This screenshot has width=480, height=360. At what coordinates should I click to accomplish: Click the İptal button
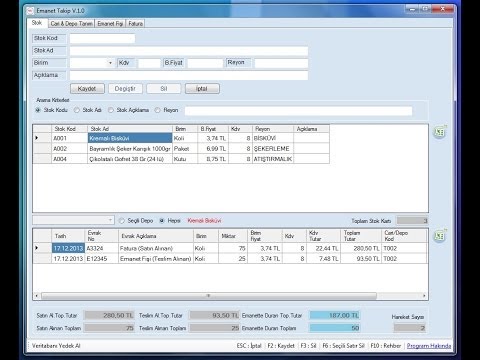(202, 89)
